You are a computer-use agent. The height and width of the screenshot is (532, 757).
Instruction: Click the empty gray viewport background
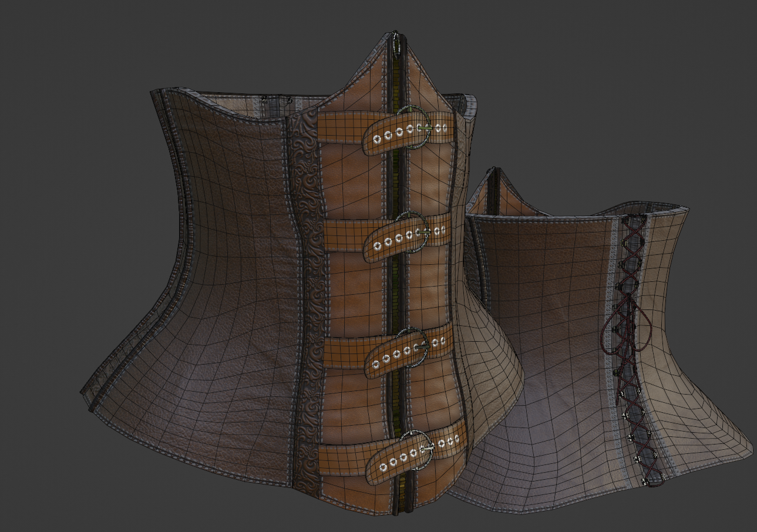88,59
